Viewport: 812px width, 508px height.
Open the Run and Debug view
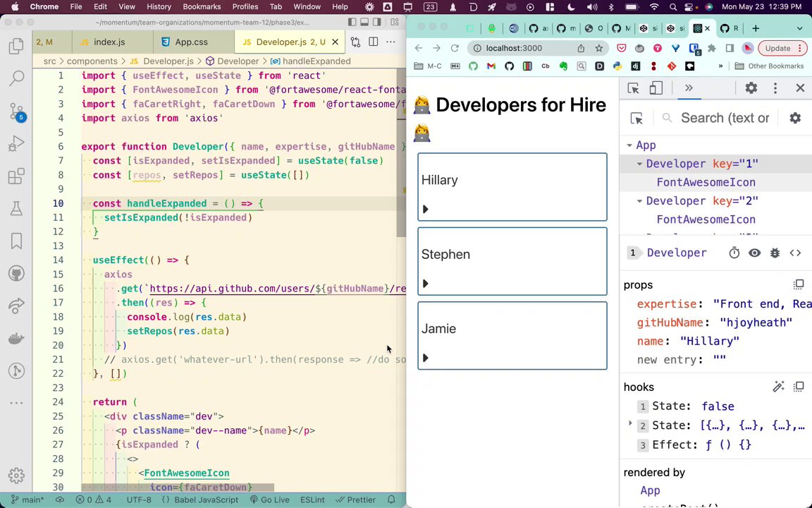coord(16,144)
